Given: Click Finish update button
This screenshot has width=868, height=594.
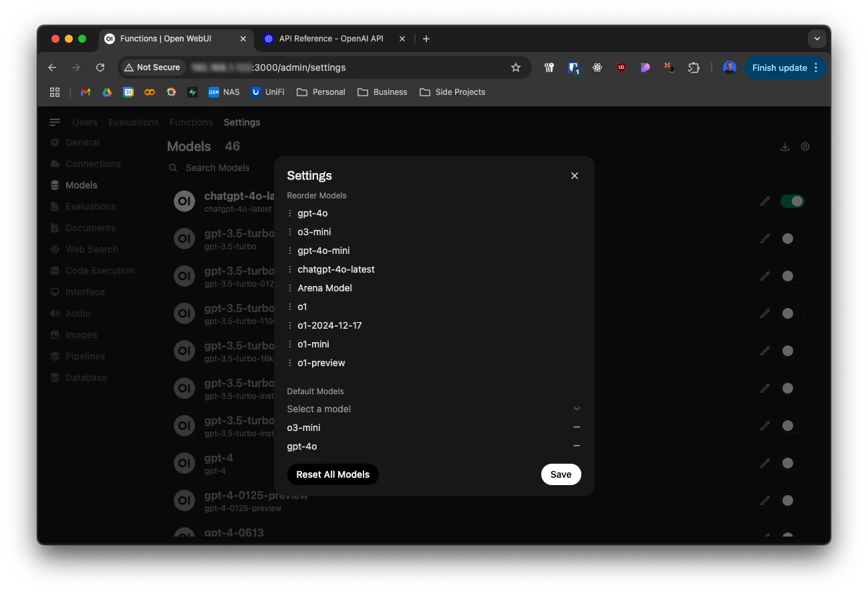Looking at the screenshot, I should pyautogui.click(x=785, y=67).
